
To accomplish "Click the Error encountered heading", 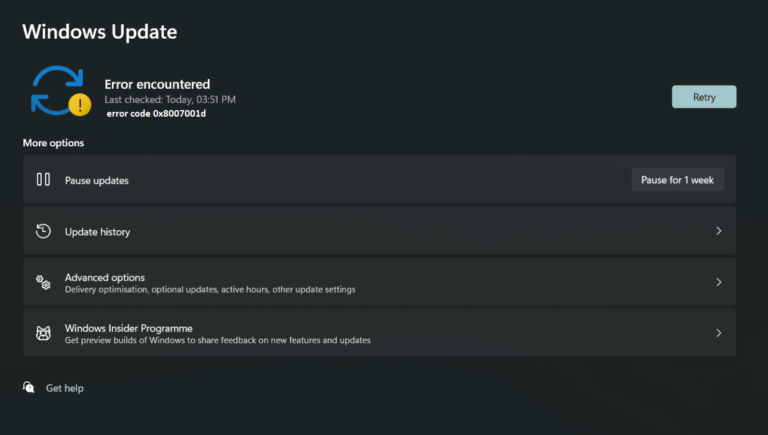I will click(x=157, y=84).
